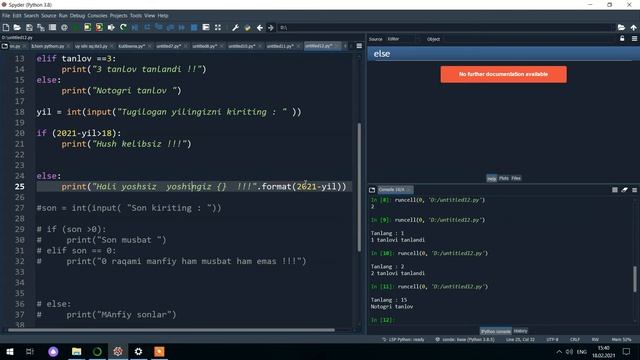The image size is (640, 360).
Task: Click the Re-run last script icon
Action: [123, 27]
